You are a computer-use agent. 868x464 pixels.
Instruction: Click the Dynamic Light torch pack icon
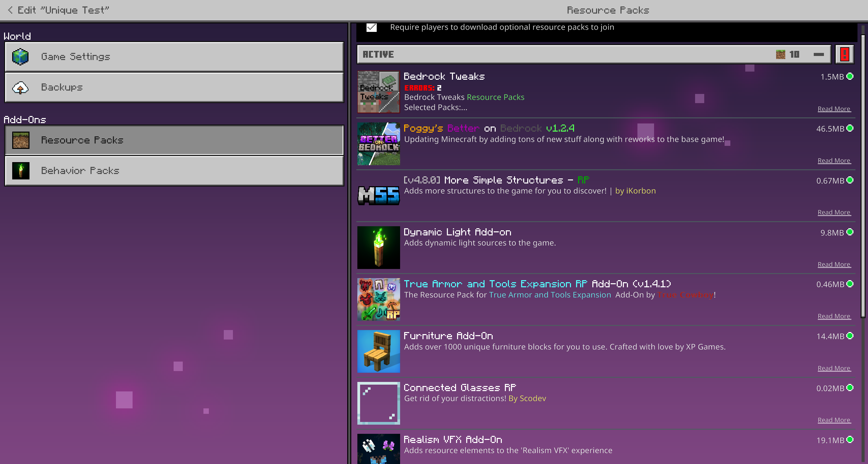click(378, 248)
